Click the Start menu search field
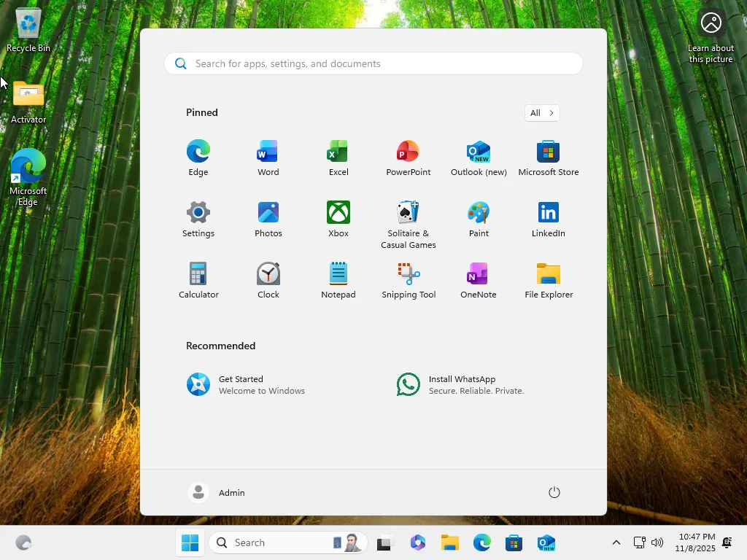Screen dimensions: 747x560 tap(373, 64)
